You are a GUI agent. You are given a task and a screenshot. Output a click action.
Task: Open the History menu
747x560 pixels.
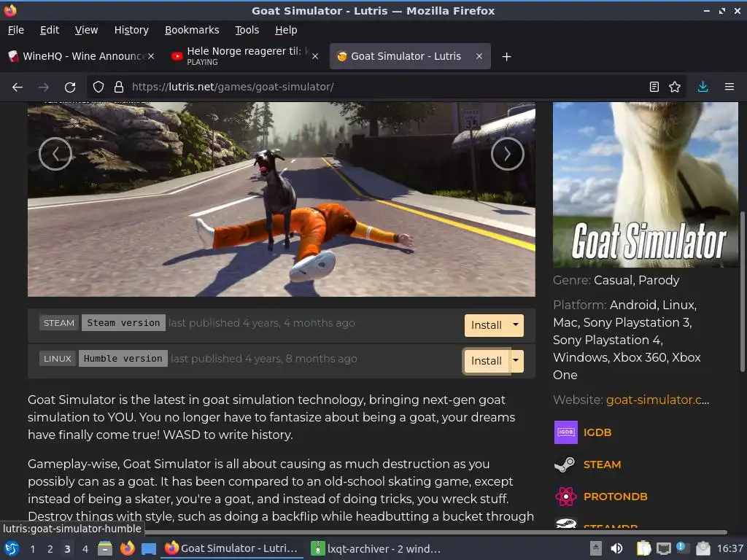(x=131, y=30)
